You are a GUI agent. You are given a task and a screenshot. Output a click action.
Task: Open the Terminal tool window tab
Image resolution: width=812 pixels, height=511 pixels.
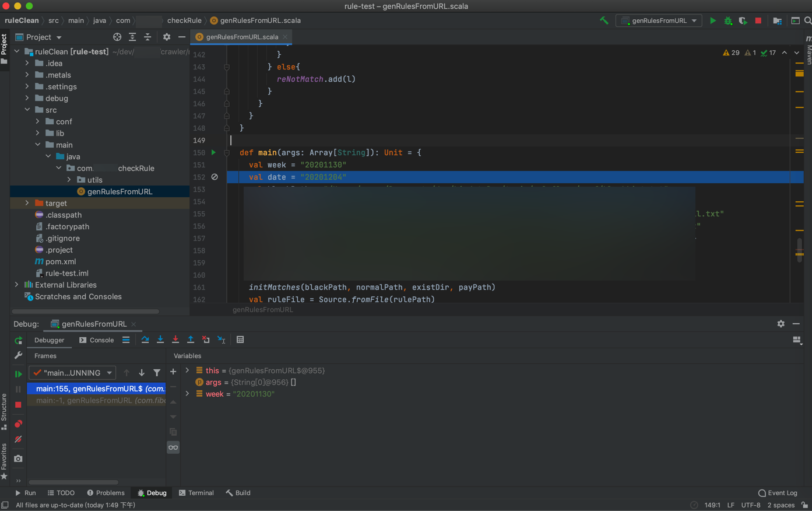[196, 493]
